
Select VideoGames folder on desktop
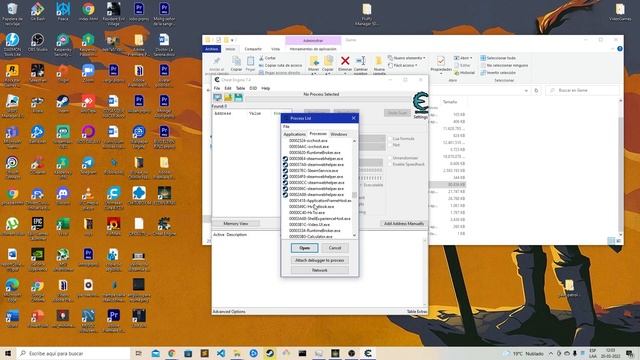click(620, 12)
